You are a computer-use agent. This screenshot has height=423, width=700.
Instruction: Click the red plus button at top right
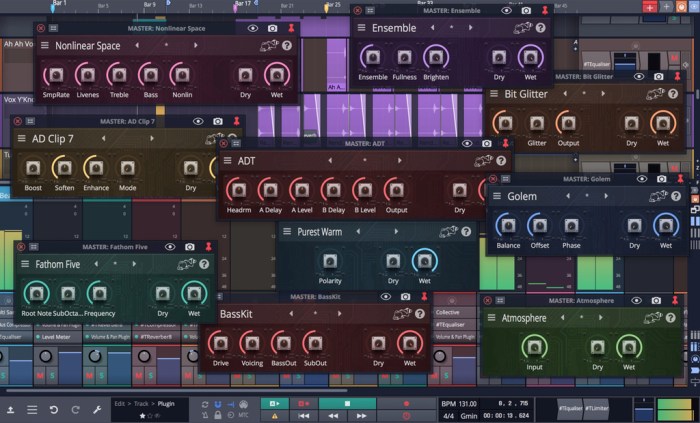pos(650,7)
